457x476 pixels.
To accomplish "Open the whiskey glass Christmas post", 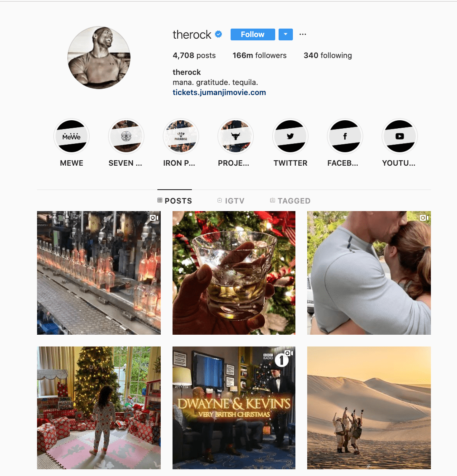I will (234, 273).
